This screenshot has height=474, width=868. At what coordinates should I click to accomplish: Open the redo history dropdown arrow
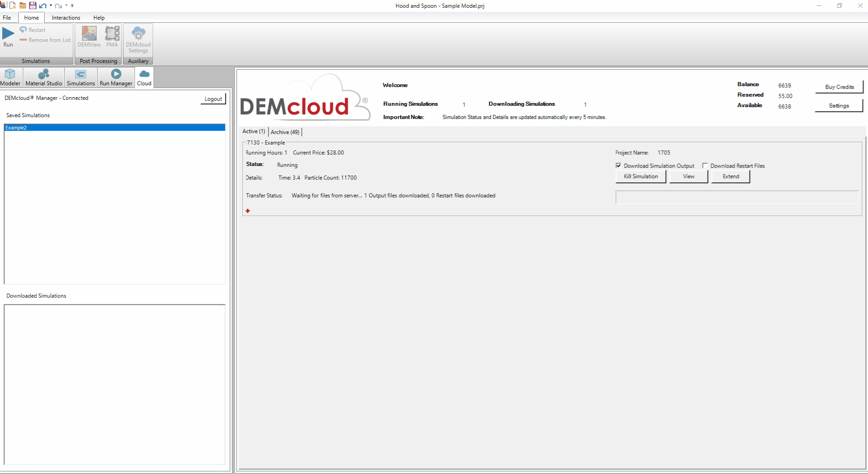(x=66, y=5)
